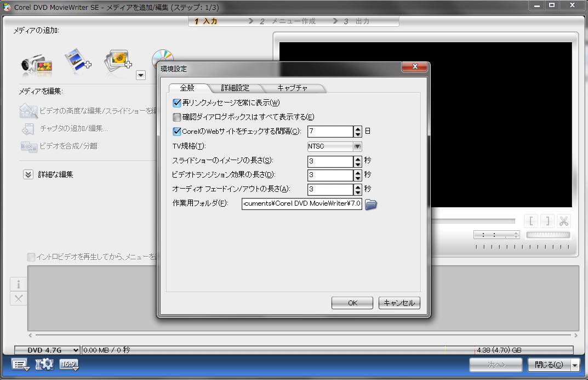Click the audio fade length stepper
The width and height of the screenshot is (588, 380).
tap(358, 189)
